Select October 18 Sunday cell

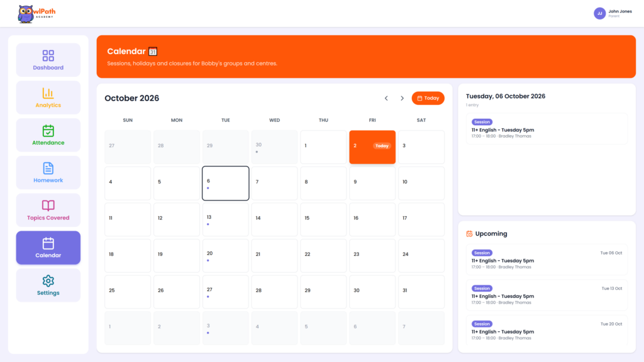coord(128,256)
